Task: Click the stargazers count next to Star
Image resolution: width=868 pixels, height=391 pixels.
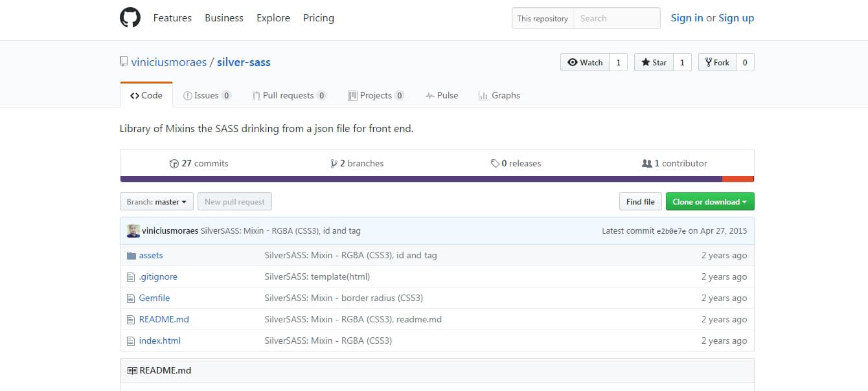Action: tap(682, 62)
